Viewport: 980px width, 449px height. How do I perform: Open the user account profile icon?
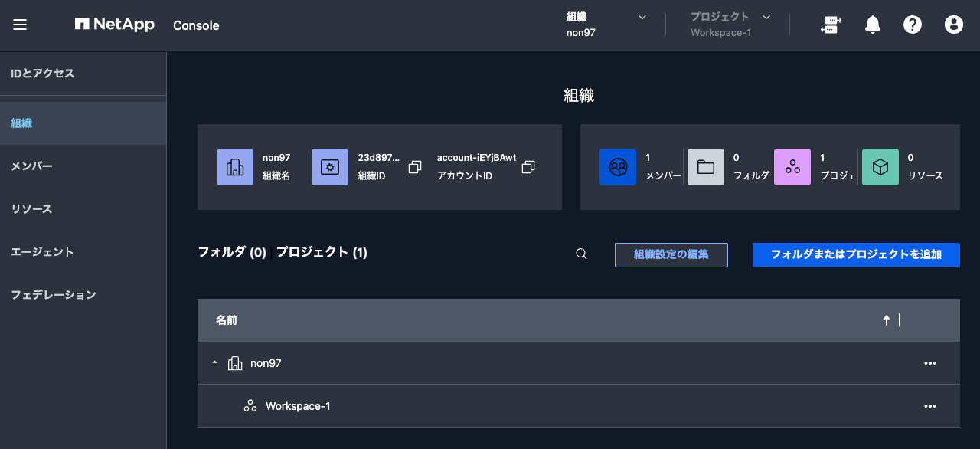pyautogui.click(x=953, y=25)
